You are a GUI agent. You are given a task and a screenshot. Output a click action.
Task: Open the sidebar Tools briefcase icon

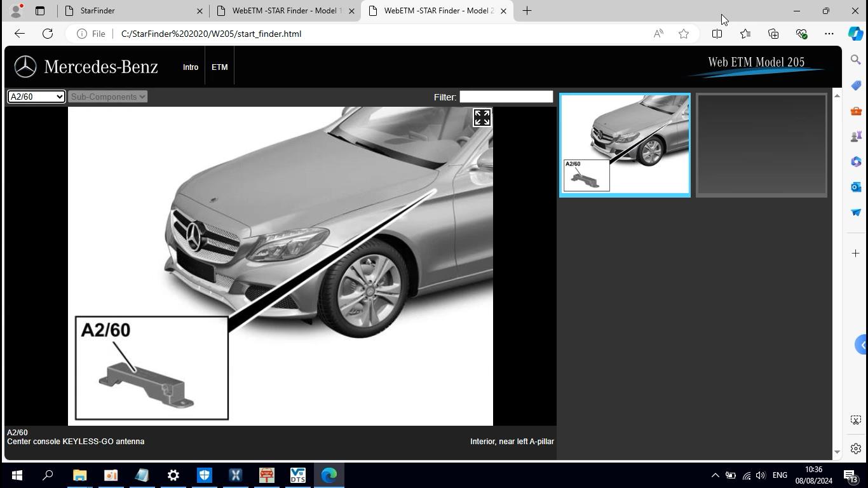(856, 111)
